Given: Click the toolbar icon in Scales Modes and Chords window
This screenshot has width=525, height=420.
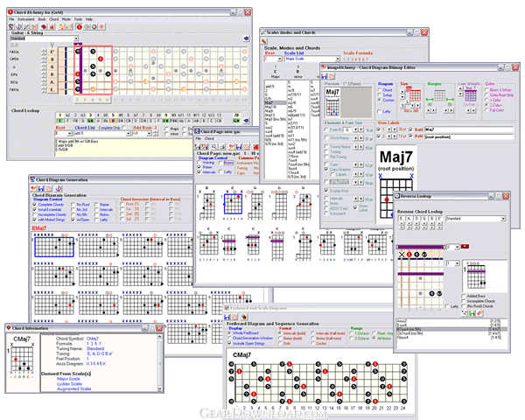Looking at the screenshot, I should (264, 41).
